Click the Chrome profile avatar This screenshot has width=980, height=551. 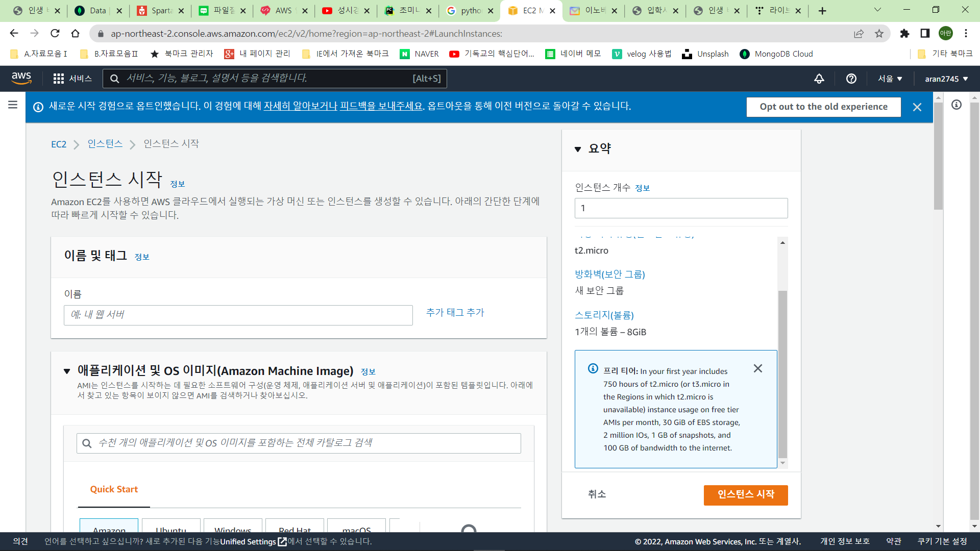click(x=946, y=33)
